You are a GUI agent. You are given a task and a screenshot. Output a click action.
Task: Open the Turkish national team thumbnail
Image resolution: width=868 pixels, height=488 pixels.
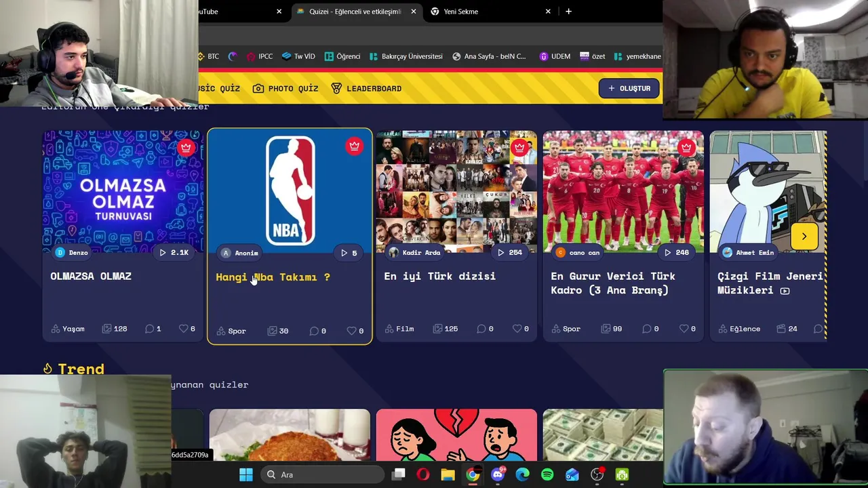[x=623, y=192]
